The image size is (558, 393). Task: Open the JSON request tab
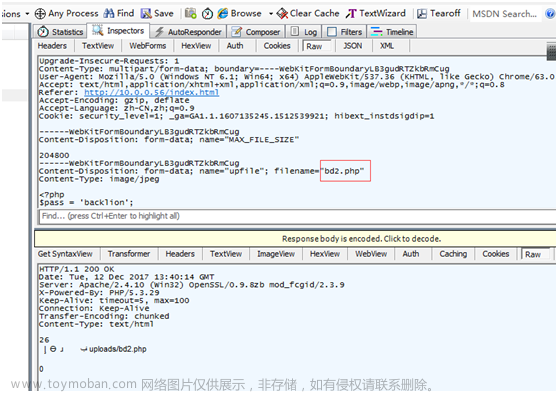[x=353, y=46]
